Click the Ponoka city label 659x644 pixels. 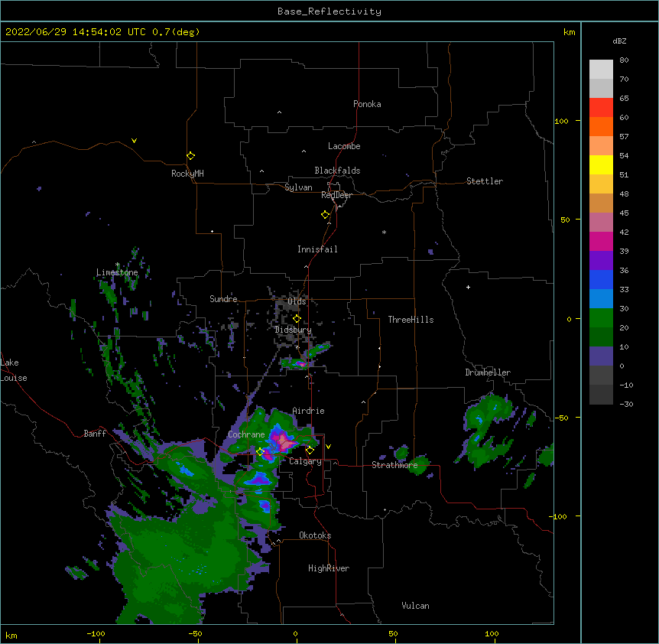coord(367,104)
